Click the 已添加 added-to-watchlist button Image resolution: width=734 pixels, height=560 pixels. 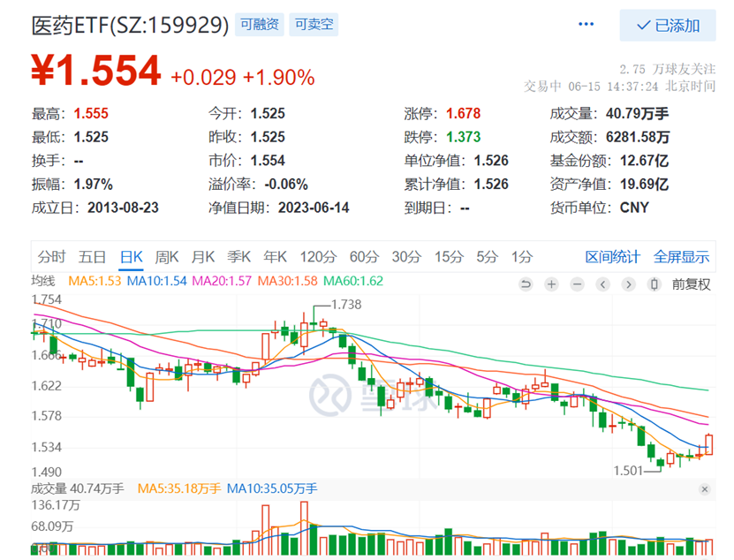tap(668, 26)
